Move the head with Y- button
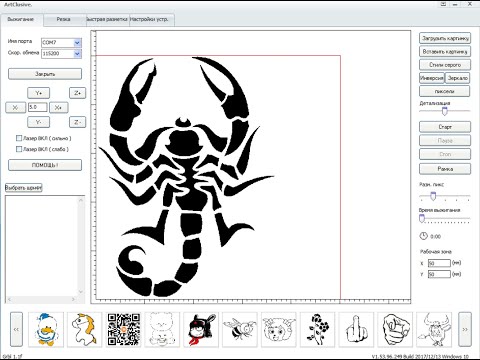The width and height of the screenshot is (480, 360). click(39, 122)
